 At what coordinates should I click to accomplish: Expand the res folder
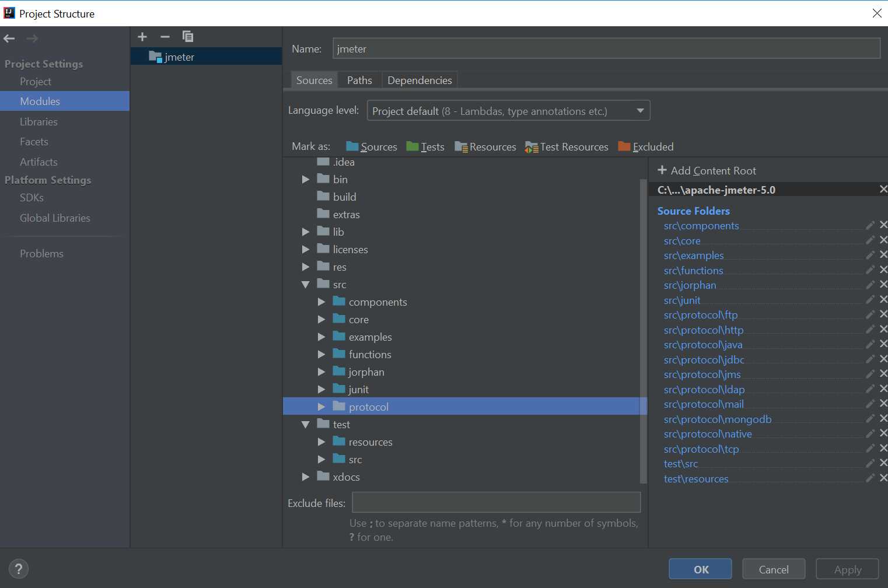[306, 267]
